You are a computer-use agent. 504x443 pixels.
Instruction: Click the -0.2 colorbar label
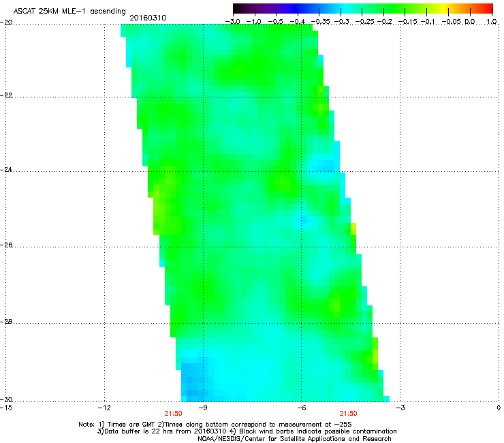point(385,22)
